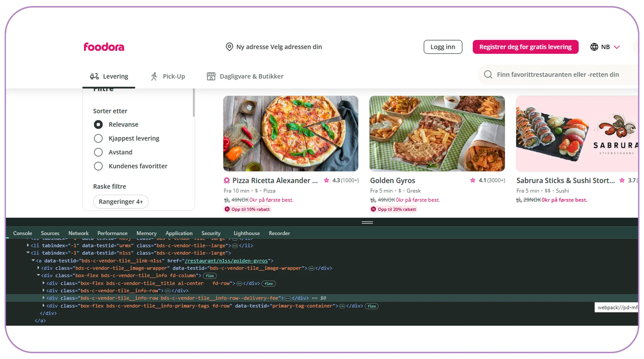Screen dimensions: 644x359
Task: Select the Kundenes favoritter radio button
Action: coord(98,166)
